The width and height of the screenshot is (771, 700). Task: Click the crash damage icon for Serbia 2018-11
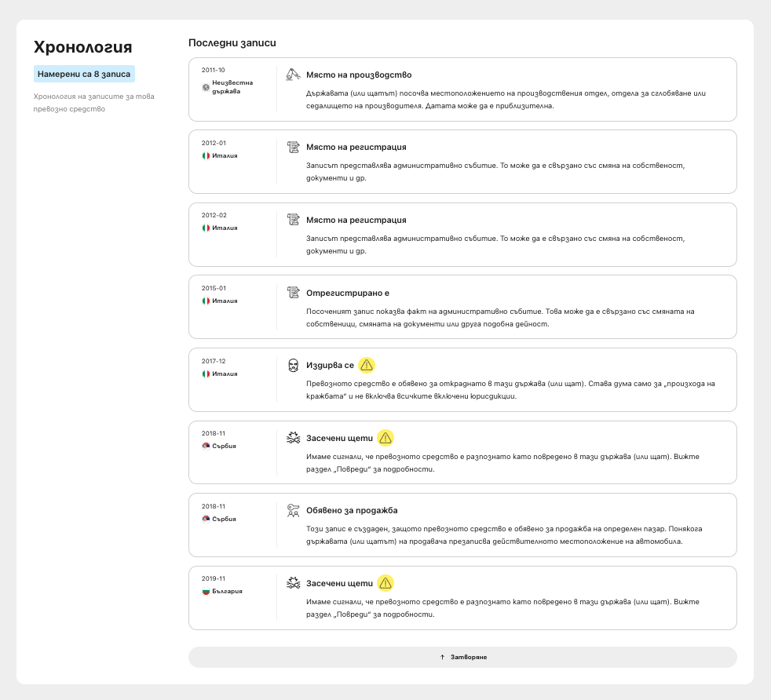pyautogui.click(x=293, y=438)
